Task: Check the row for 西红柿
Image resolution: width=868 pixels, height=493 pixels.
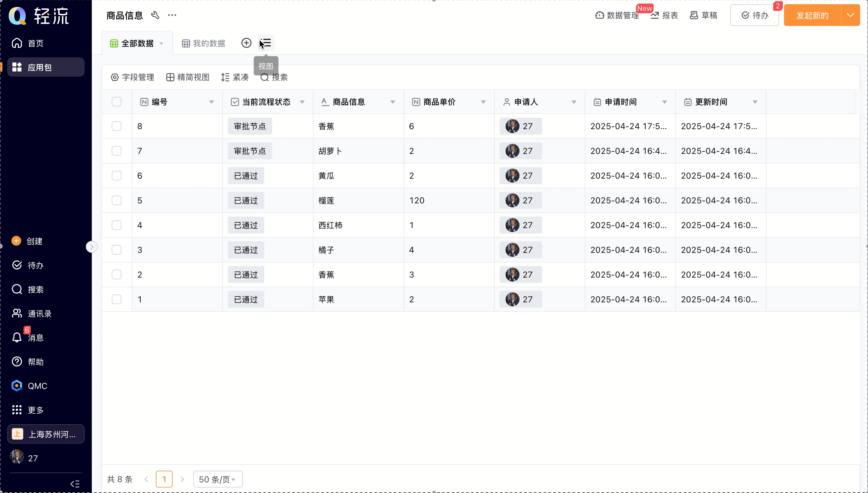Action: [117, 225]
